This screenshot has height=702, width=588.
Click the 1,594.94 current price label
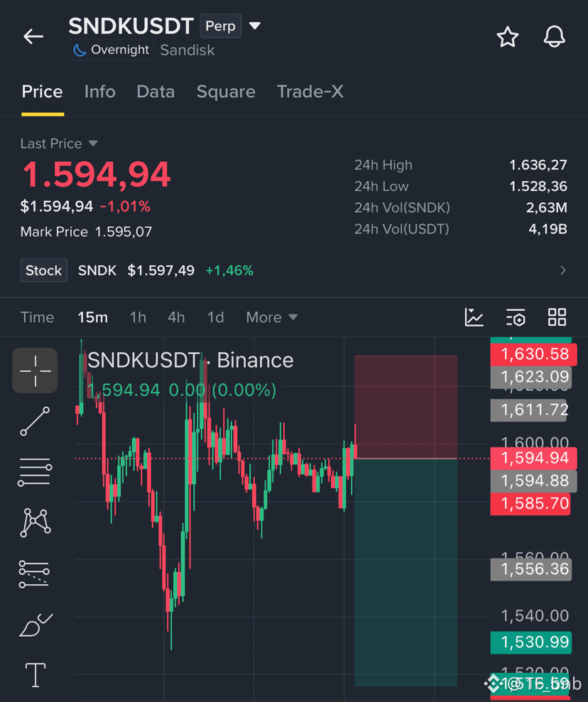[534, 458]
